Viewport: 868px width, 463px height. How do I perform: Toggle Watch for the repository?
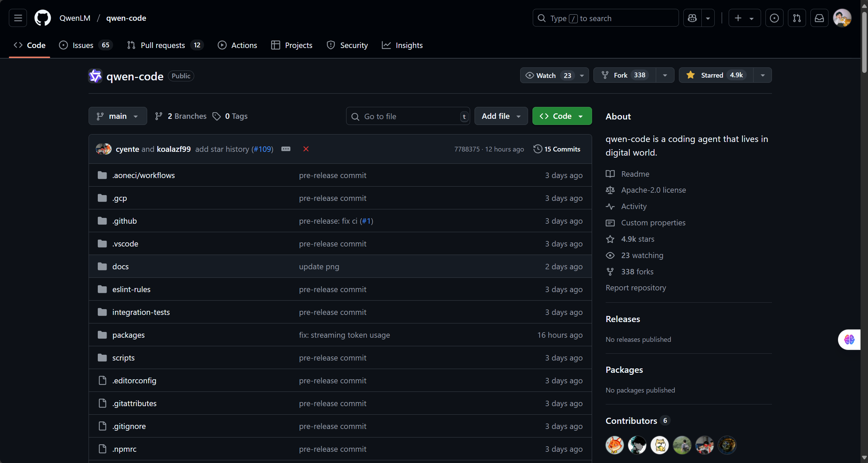click(x=546, y=75)
